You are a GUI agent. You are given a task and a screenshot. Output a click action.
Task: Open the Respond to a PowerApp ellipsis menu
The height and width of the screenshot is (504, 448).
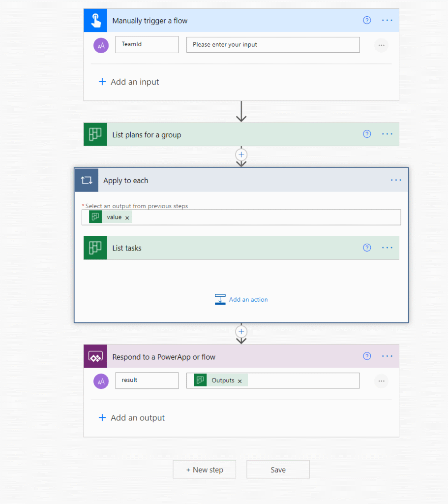tap(387, 356)
